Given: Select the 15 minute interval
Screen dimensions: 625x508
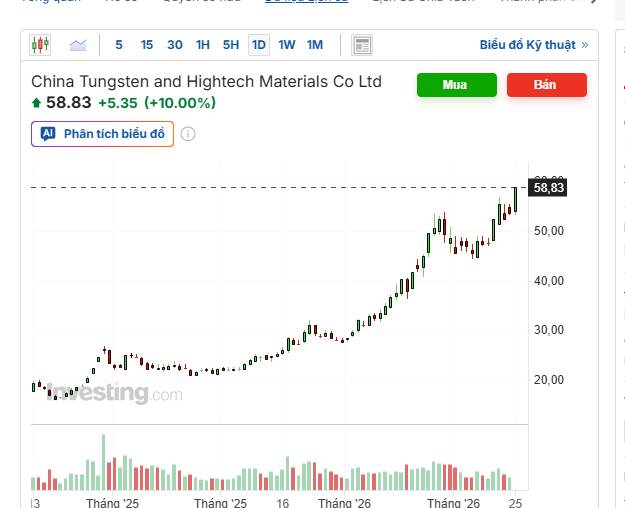Looking at the screenshot, I should 147,45.
